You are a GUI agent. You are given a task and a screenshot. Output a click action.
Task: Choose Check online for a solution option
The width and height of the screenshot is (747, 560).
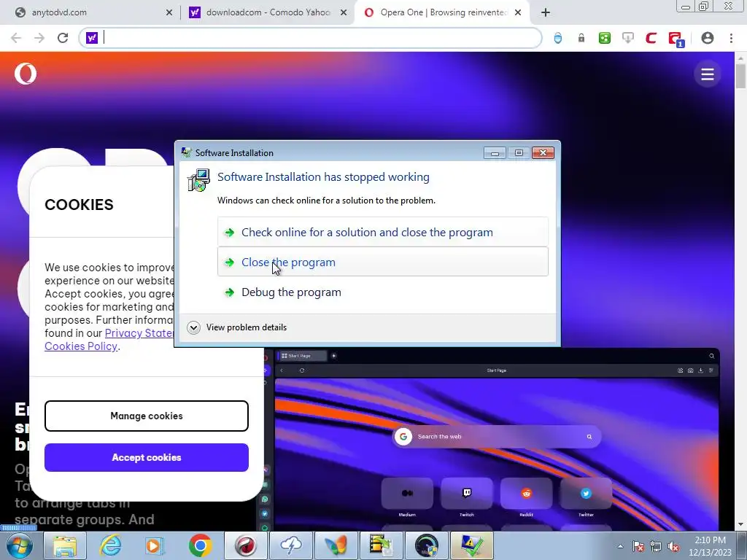click(383, 233)
